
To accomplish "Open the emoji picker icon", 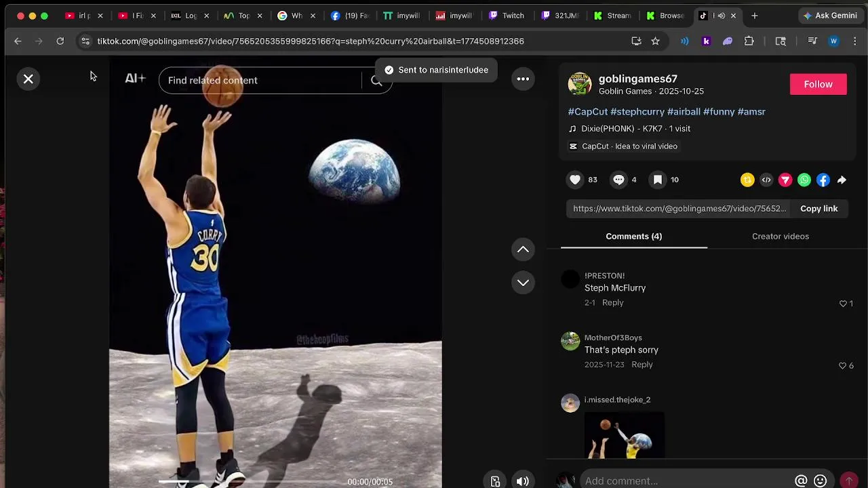I will pyautogui.click(x=821, y=481).
